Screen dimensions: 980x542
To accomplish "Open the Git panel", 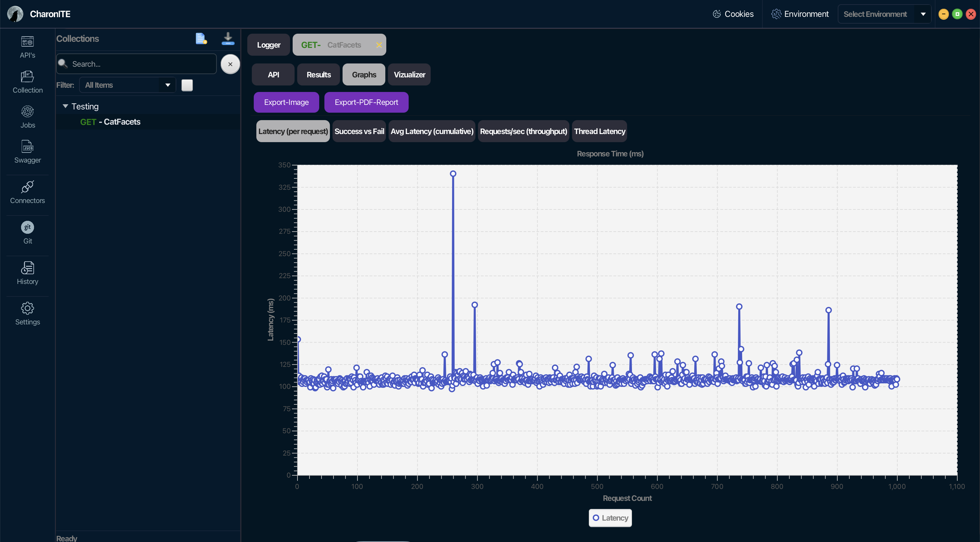I will coord(28,233).
